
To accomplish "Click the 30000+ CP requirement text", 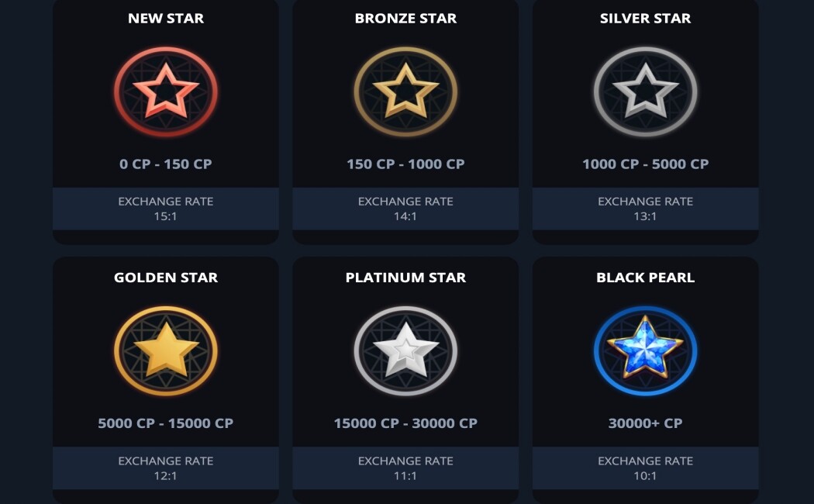I will [x=645, y=423].
